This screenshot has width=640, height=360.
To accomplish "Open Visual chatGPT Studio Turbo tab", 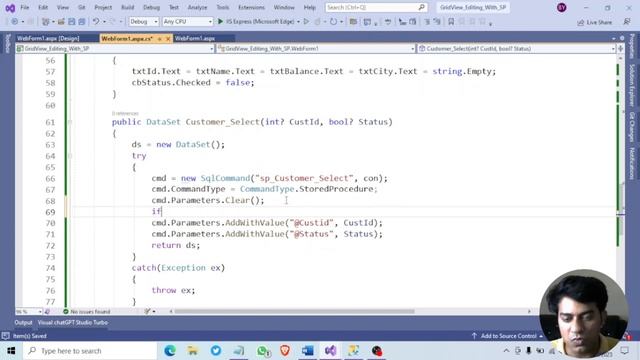I will pos(73,322).
